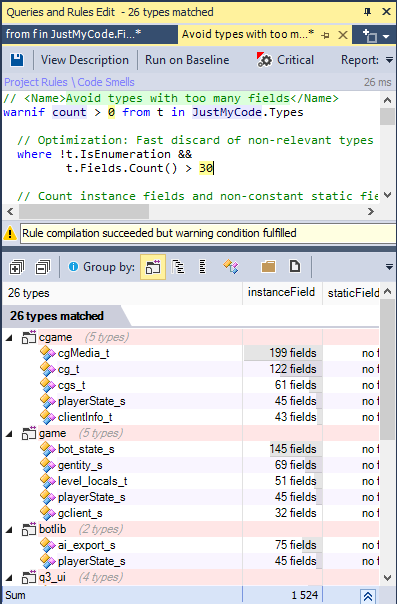Open the results toolbar overflow dropdown
The height and width of the screenshot is (604, 397).
[x=389, y=267]
